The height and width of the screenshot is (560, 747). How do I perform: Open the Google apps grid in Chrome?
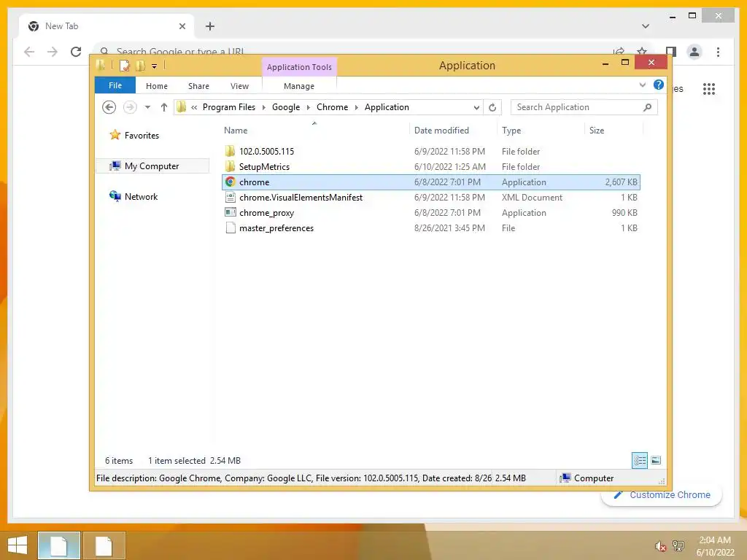[x=709, y=88]
